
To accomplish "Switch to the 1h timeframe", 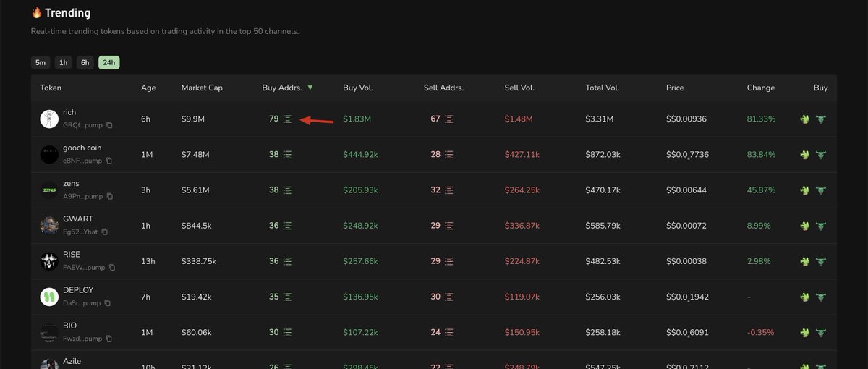I will tap(63, 62).
